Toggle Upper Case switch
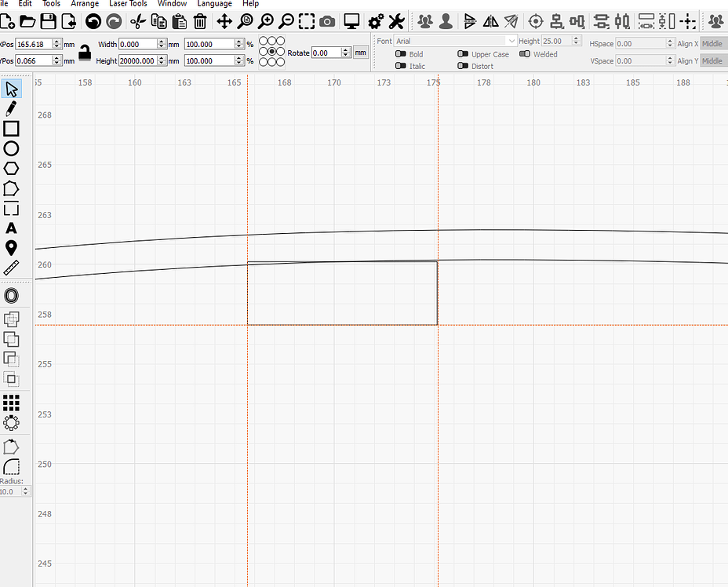The image size is (728, 587). tap(463, 54)
